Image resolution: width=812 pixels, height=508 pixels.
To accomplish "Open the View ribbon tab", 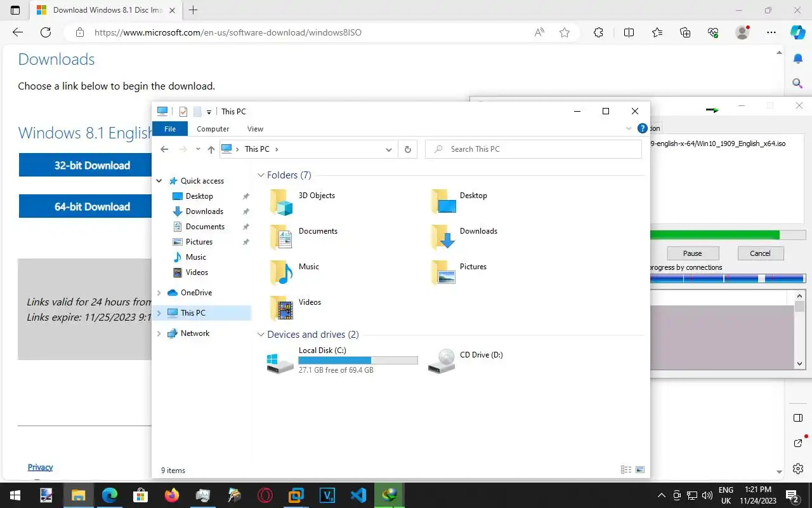I will pos(255,129).
